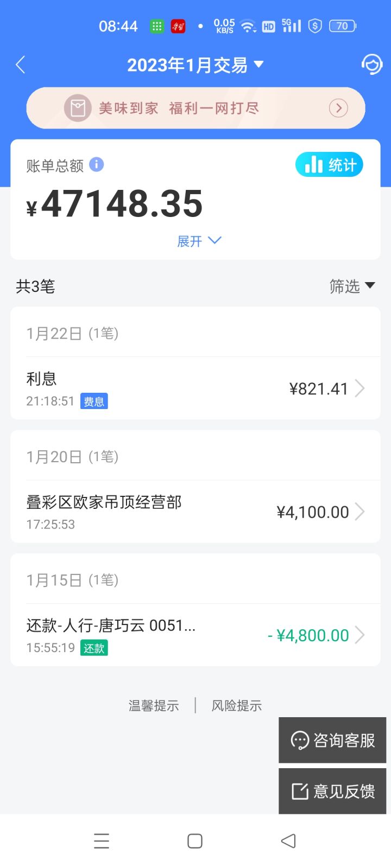The width and height of the screenshot is (391, 868).
Task: Open the 统计 statistics chart button
Action: coord(329,165)
